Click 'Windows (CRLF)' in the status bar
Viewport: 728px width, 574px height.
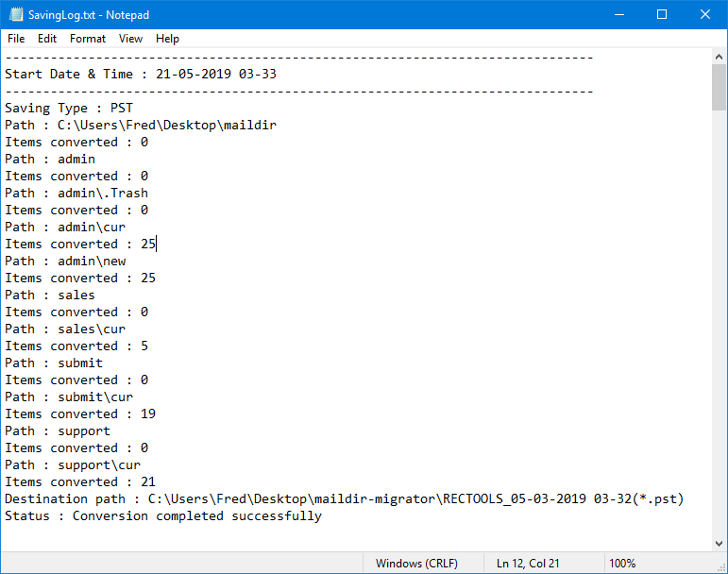416,564
